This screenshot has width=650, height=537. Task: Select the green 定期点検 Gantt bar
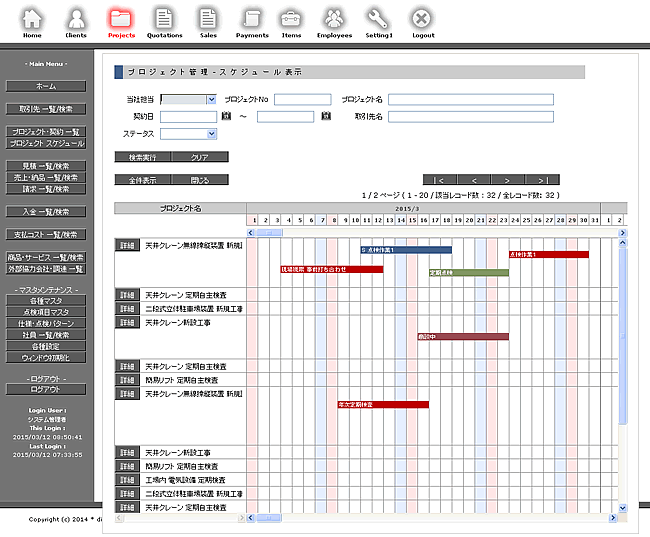(469, 272)
